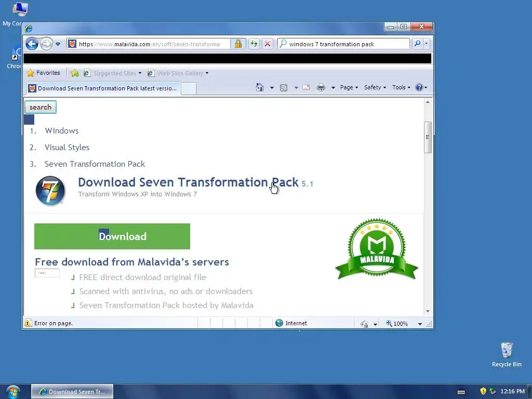
Task: Click the Protected Mode status icon
Action: 364,324
